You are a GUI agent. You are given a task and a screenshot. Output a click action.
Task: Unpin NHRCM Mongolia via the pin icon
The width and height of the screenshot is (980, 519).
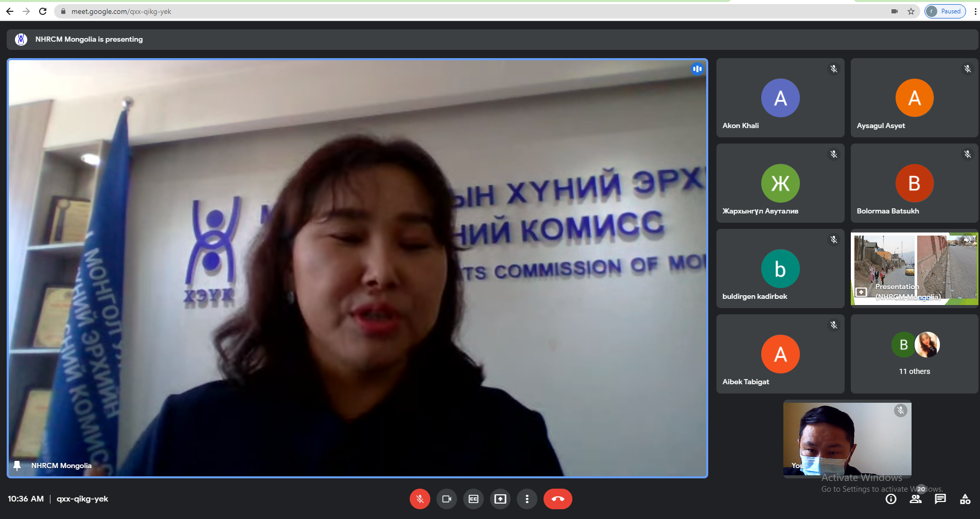(17, 466)
